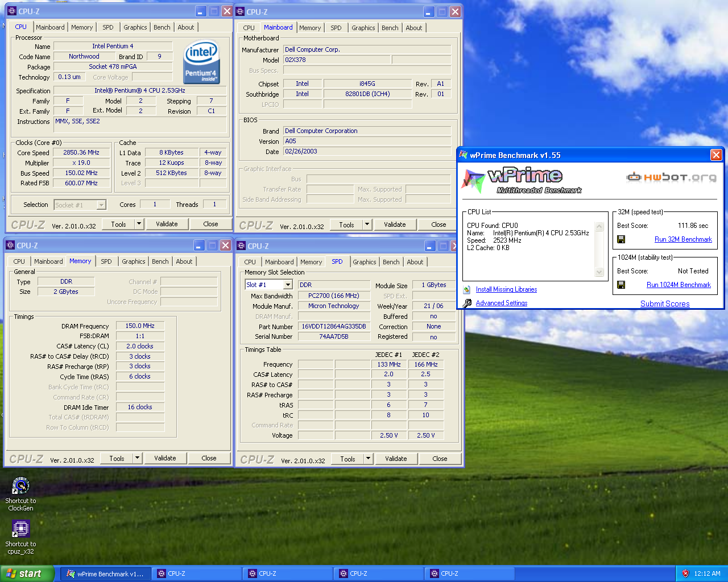Viewport: 728px width, 582px height.
Task: Minimize the CPU-Z Memory window
Action: pyautogui.click(x=199, y=245)
